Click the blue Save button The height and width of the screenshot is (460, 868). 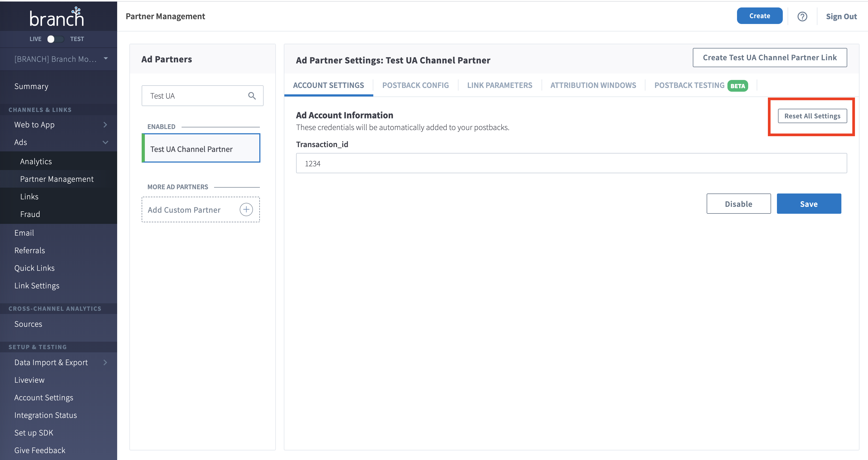pyautogui.click(x=809, y=204)
